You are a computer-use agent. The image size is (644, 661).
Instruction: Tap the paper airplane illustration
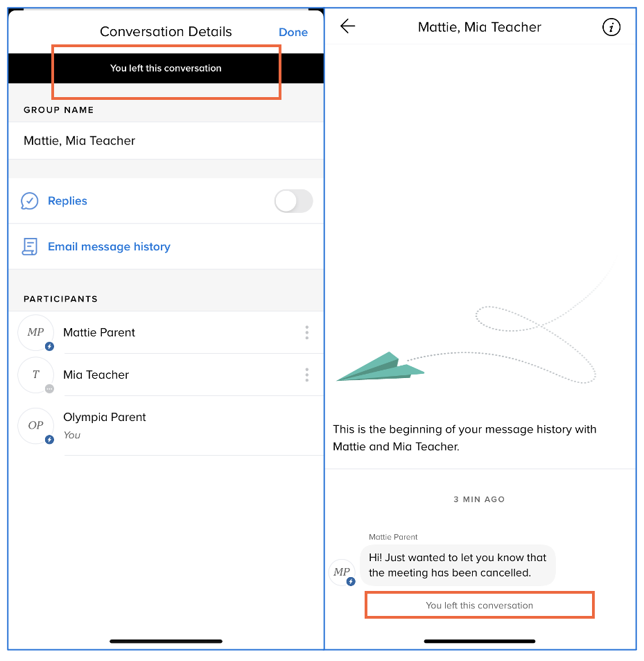pyautogui.click(x=380, y=368)
